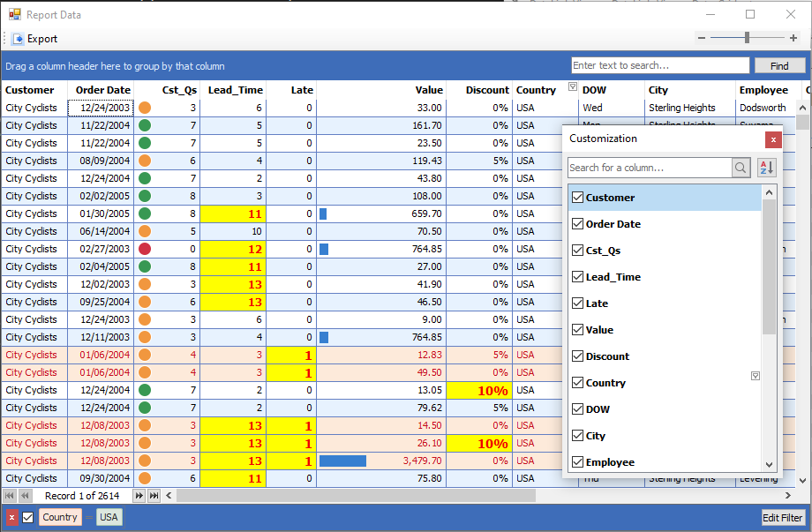The image size is (812, 532).
Task: Click the Country column header filter icon
Action: 572,86
